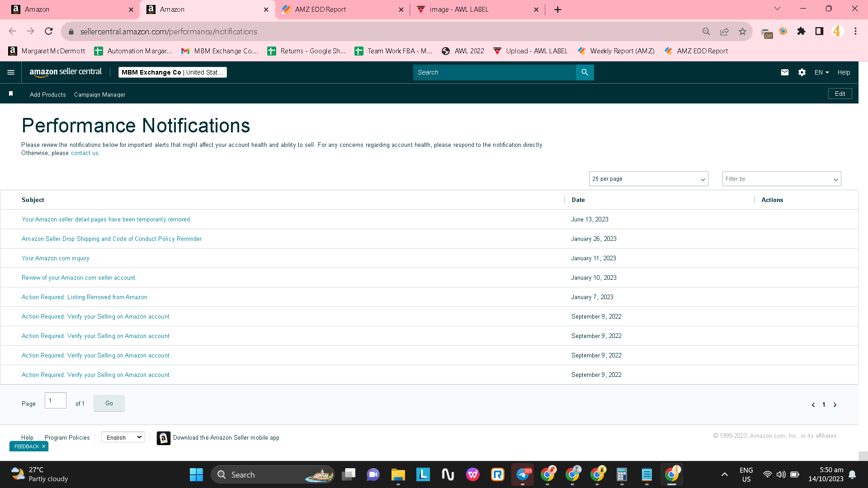Open the Help link in the header

pyautogui.click(x=844, y=72)
